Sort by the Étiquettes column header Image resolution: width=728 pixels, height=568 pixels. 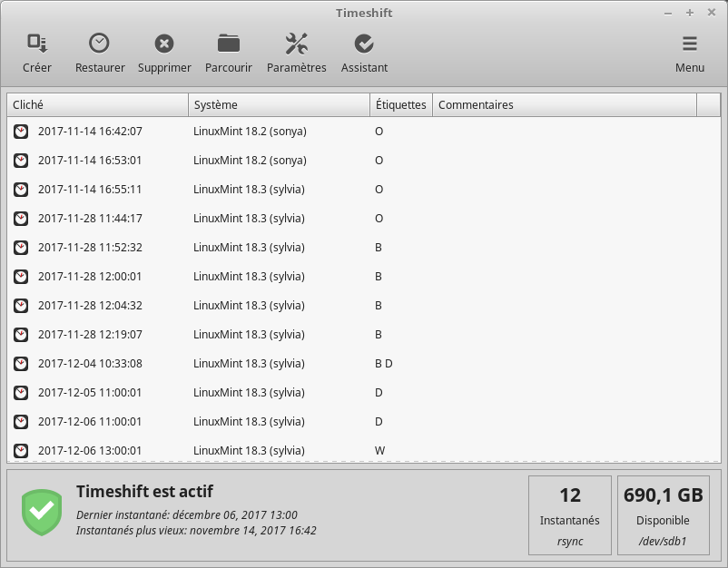click(x=401, y=105)
